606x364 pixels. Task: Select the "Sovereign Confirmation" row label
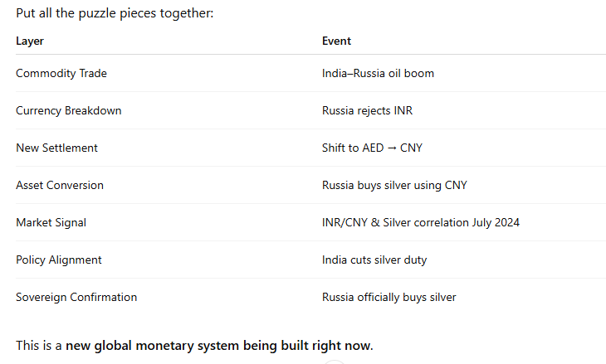coord(76,297)
